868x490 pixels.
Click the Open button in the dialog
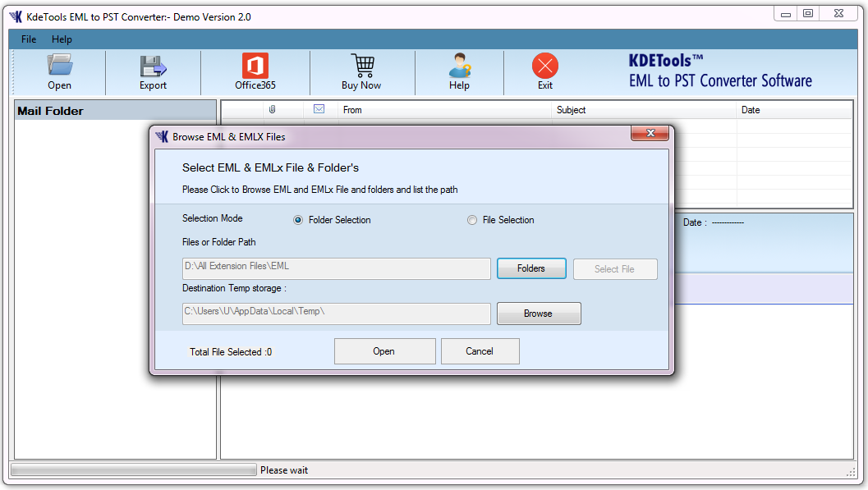tap(385, 351)
